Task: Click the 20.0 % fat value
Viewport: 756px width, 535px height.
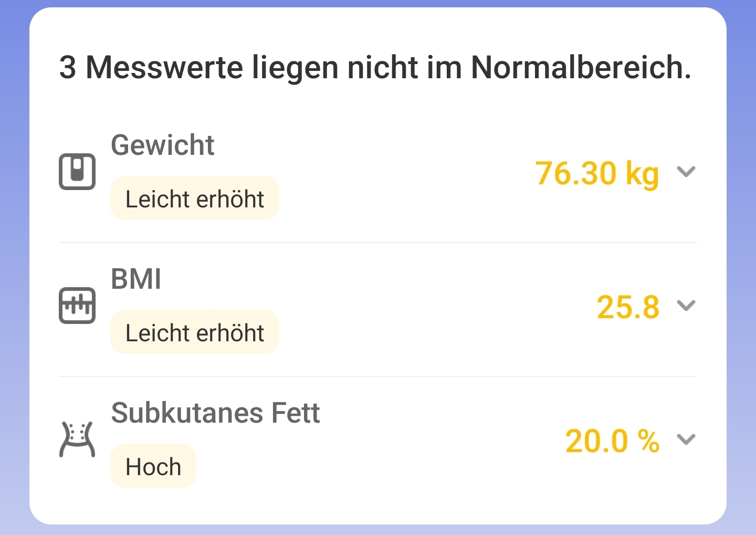Action: coord(612,441)
